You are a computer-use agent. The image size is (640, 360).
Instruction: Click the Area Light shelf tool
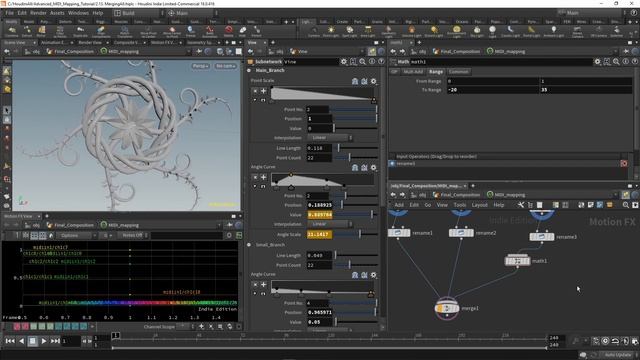(368, 32)
